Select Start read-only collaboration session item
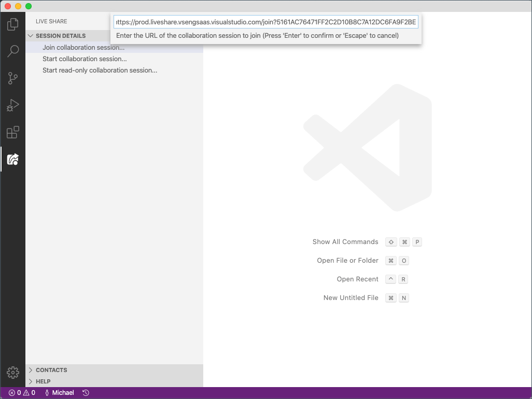The height and width of the screenshot is (399, 532). (x=115, y=70)
